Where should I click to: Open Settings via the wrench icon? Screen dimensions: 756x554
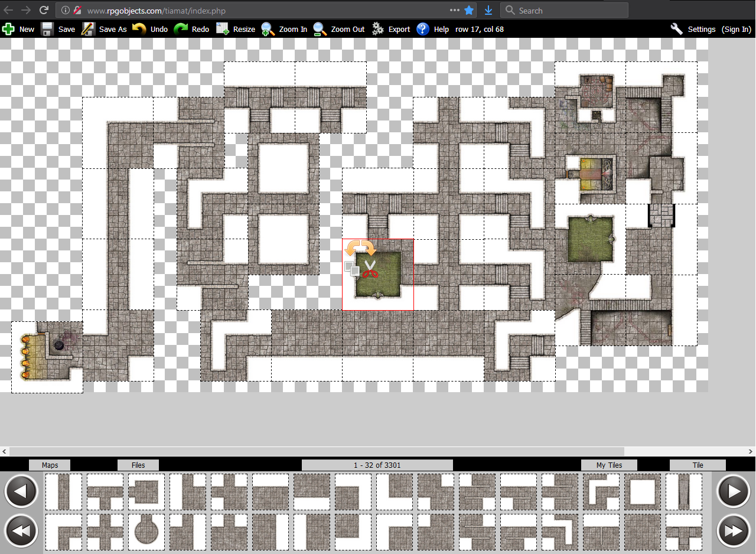click(x=676, y=28)
